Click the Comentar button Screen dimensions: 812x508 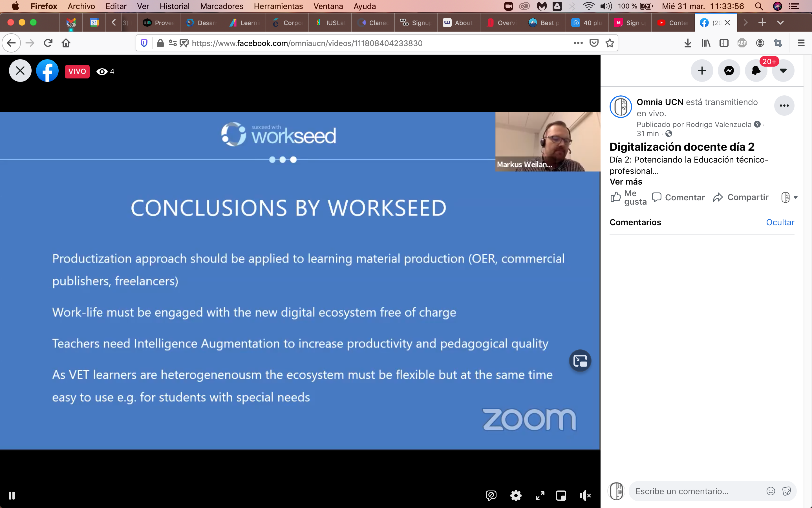pos(678,197)
